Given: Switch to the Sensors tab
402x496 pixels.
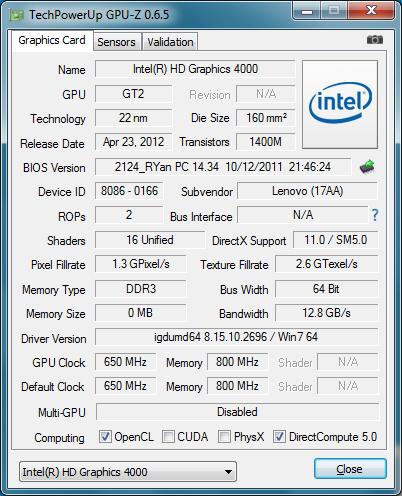Looking at the screenshot, I should (116, 42).
